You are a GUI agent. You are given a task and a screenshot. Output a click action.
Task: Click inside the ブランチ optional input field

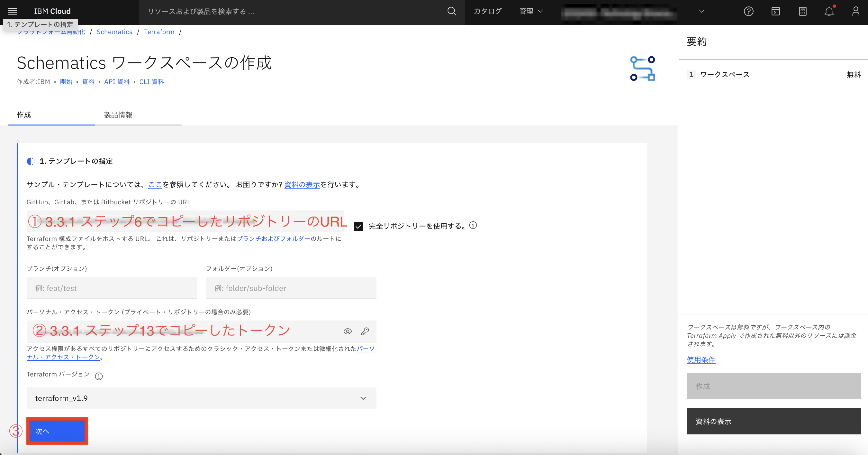point(111,288)
